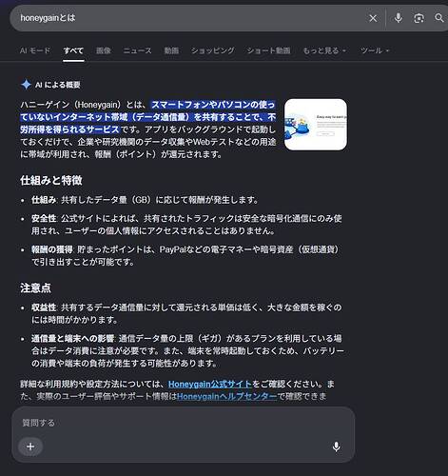Click the 安全性 bullet label
448x476 pixels.
tap(44, 218)
